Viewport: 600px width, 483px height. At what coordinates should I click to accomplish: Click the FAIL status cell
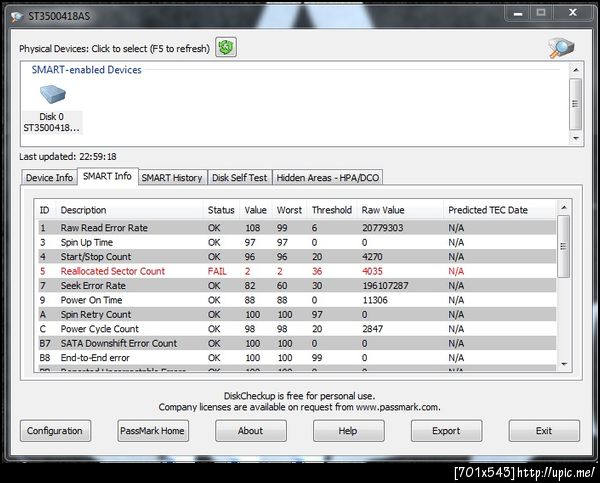[217, 271]
